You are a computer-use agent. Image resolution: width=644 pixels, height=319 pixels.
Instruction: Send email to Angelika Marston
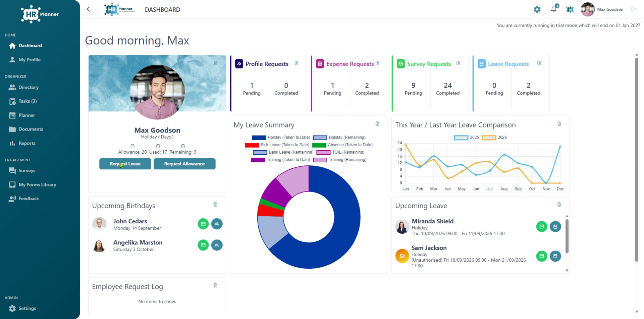click(x=203, y=245)
